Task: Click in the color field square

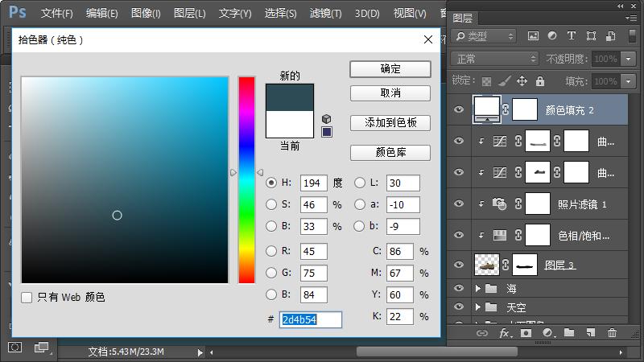Action: point(125,179)
